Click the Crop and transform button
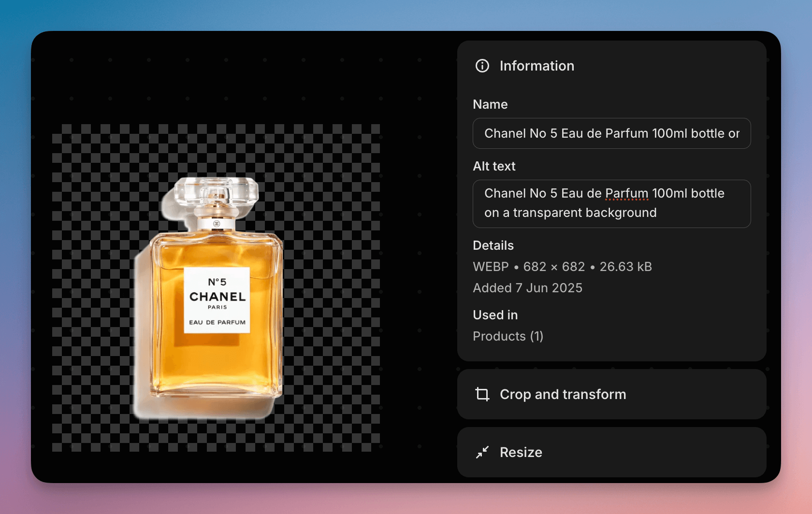 611,394
